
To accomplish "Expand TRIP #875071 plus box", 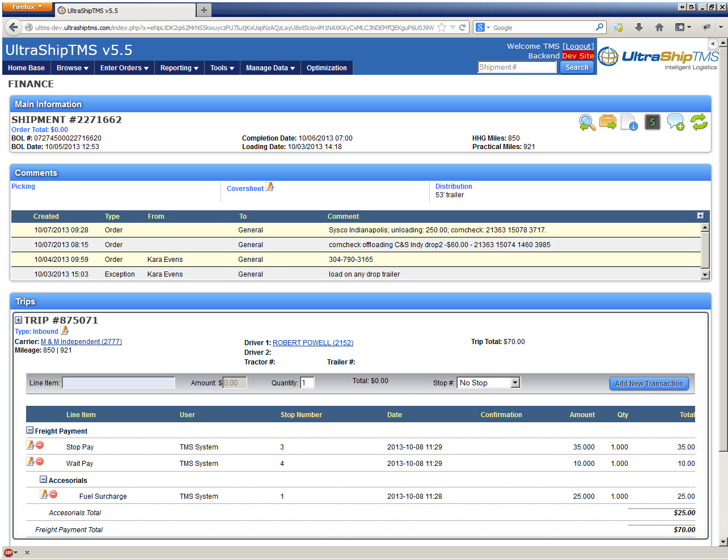I will coord(18,320).
